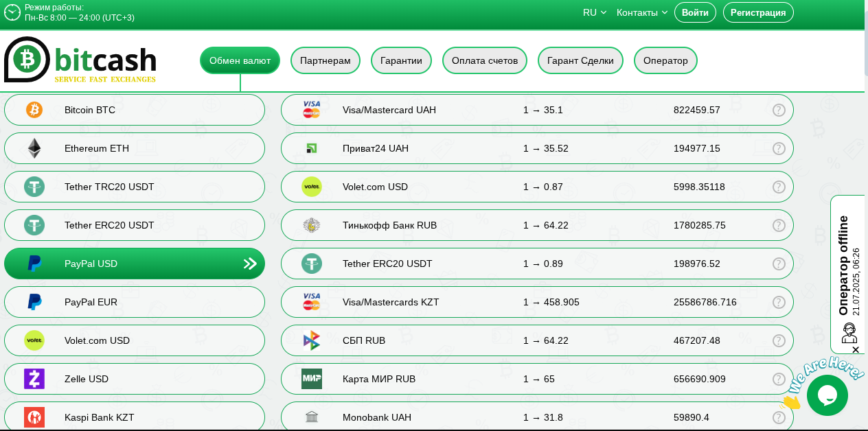Click the Kaspi Bank KZT red icon
The width and height of the screenshot is (868, 431).
34,417
